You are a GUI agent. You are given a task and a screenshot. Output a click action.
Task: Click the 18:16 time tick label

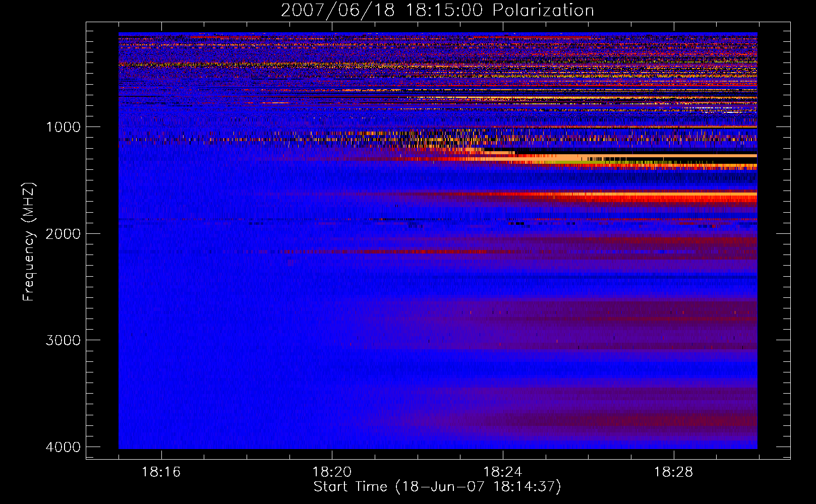[161, 472]
